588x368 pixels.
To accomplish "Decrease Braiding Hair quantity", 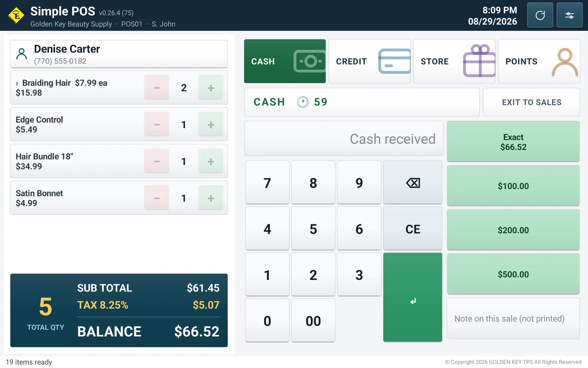I will pos(157,88).
